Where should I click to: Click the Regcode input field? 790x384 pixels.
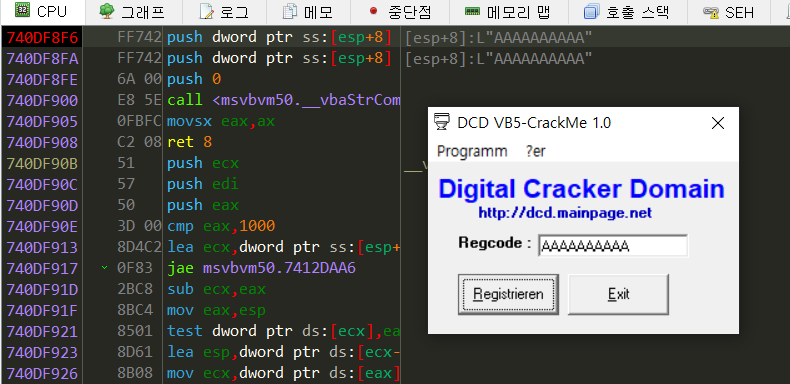(613, 245)
